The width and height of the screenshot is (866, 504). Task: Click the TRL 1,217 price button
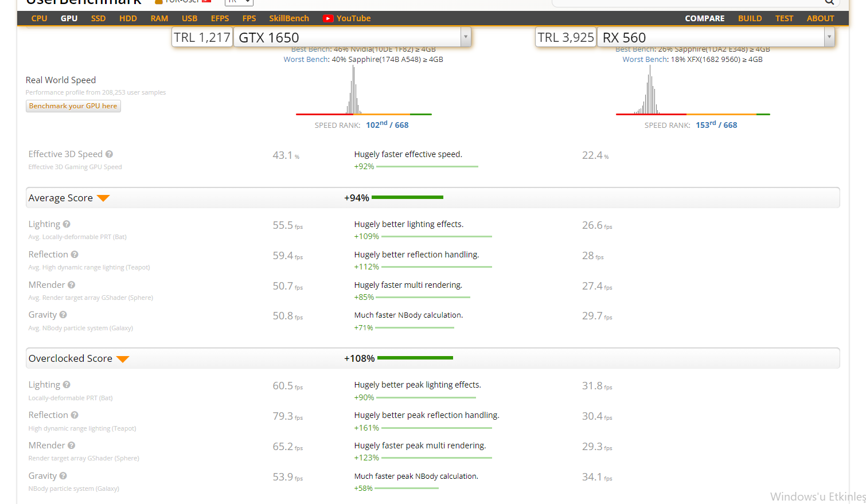202,37
